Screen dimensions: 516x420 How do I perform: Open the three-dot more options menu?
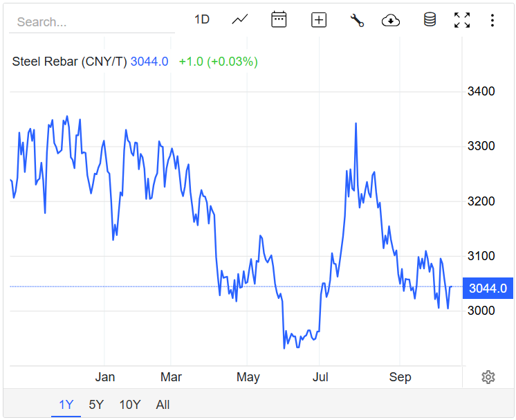tap(492, 20)
